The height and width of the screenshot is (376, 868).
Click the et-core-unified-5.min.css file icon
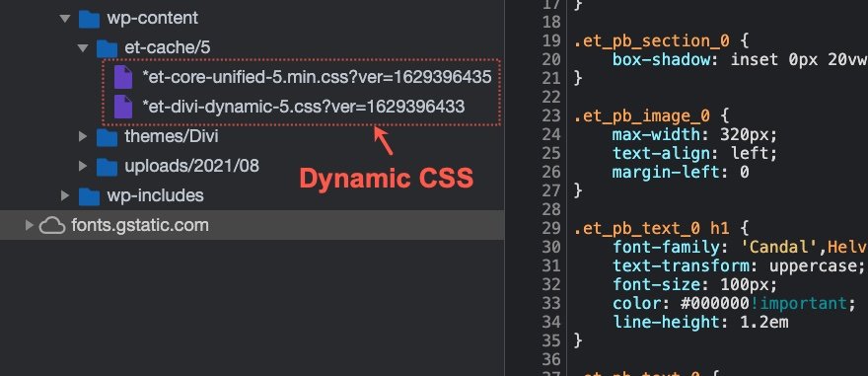pos(123,77)
